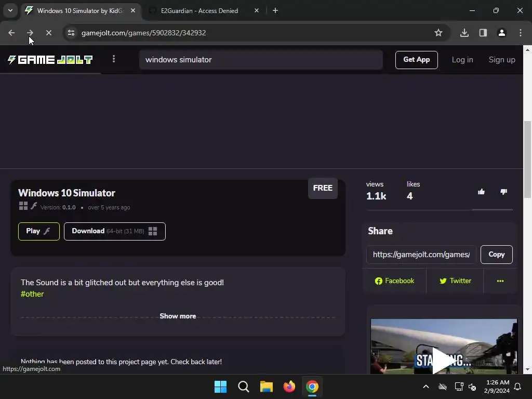The height and width of the screenshot is (399, 532).
Task: Click the FREE price tag
Action: pos(323,188)
